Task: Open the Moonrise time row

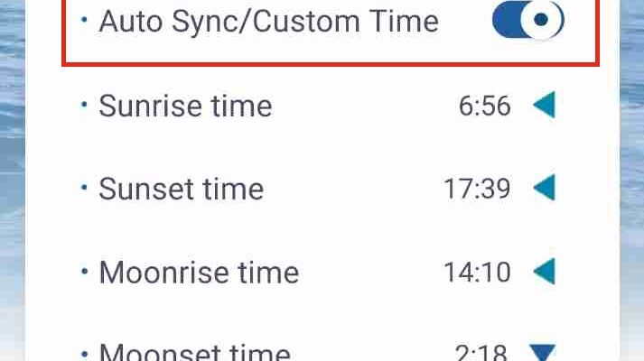Action: 199,272
